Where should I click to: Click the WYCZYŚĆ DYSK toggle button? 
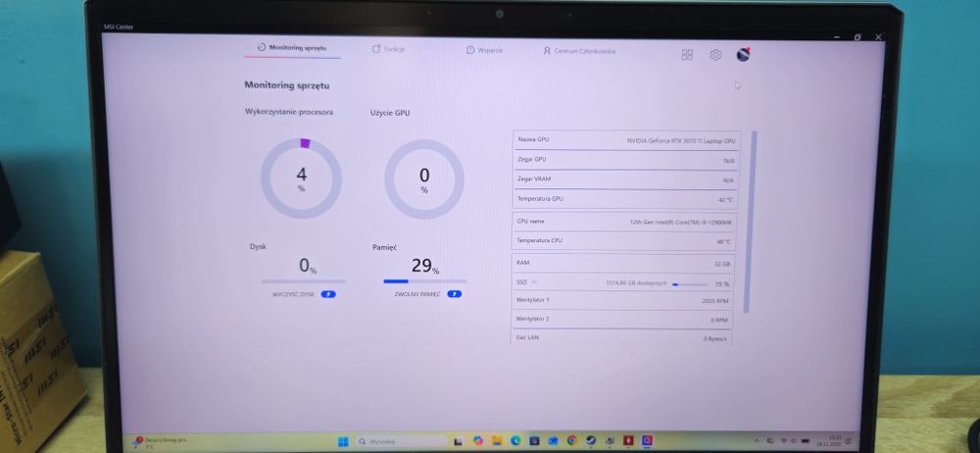coord(328,294)
